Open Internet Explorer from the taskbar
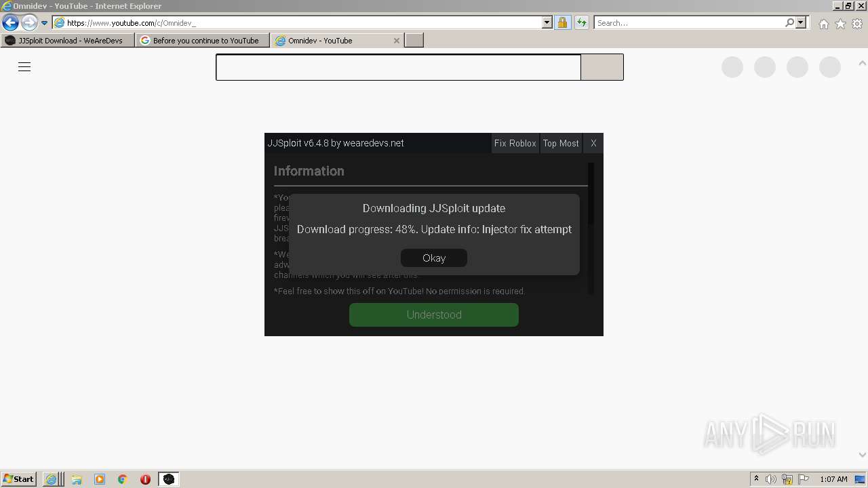 point(52,479)
